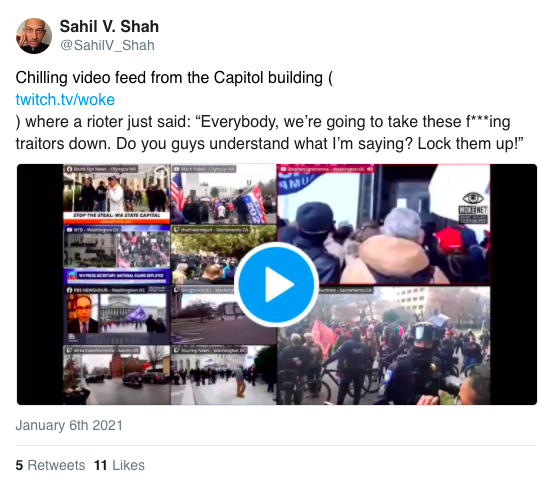Open Sahil V. Shah's profile avatar
Viewport: 553px width, 483px height.
coord(34,36)
